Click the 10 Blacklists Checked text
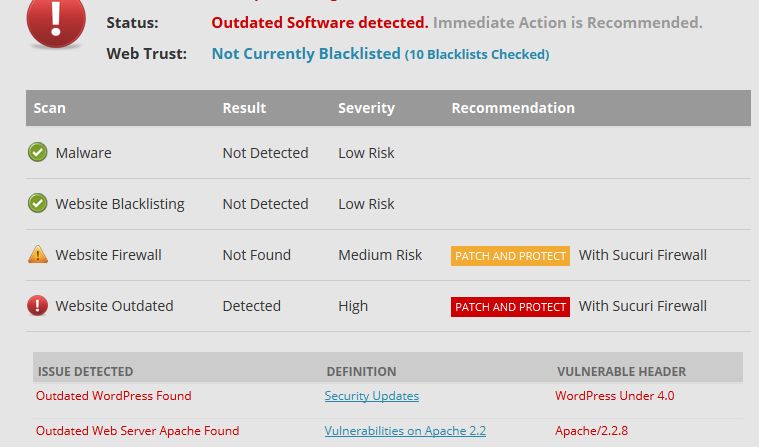This screenshot has height=447, width=759. point(477,54)
